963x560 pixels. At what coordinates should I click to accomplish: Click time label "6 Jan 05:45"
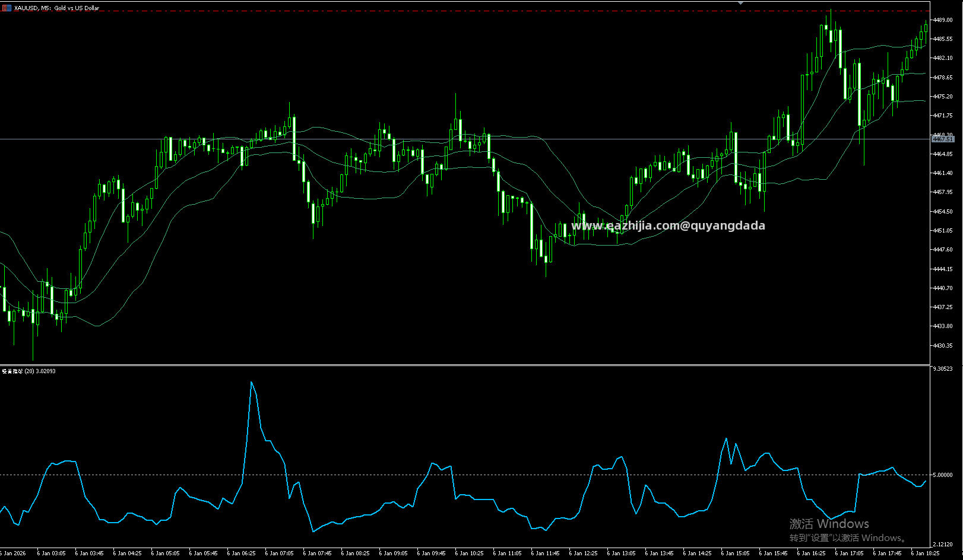pyautogui.click(x=203, y=553)
